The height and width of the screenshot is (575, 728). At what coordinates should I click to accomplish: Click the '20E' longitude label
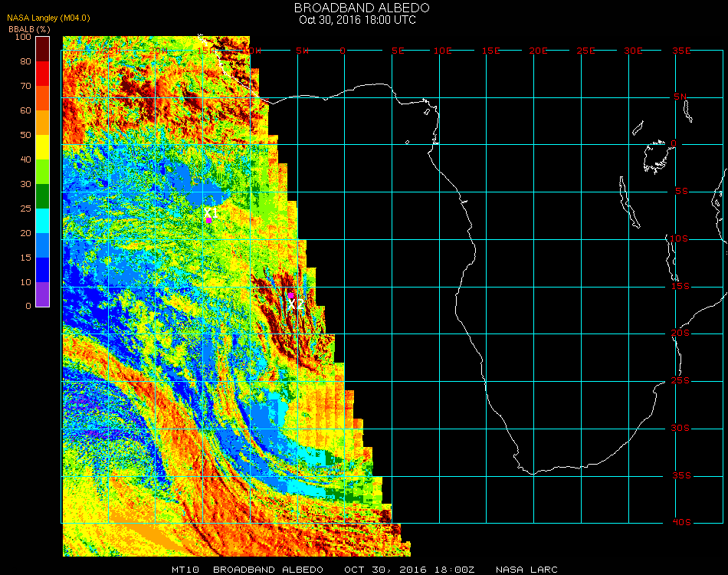[x=539, y=51]
